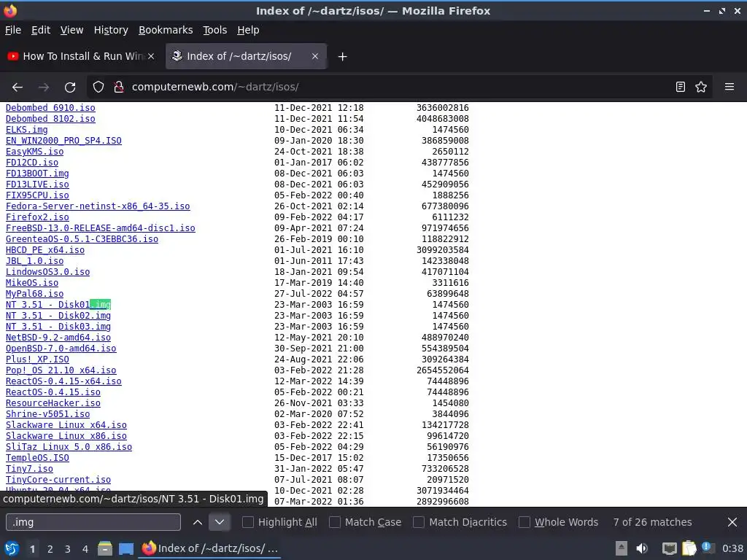Click the network tray icon
This screenshot has width=747, height=560.
pos(670,548)
